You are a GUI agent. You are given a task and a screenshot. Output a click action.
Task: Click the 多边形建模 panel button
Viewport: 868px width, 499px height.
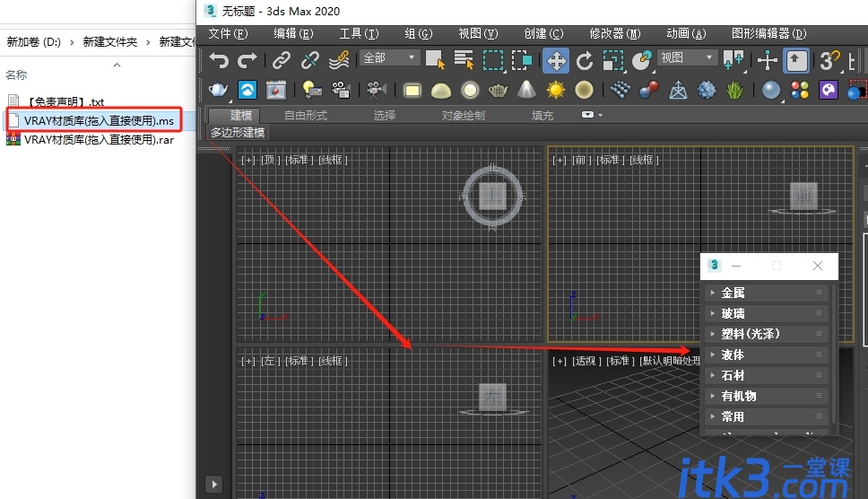click(x=238, y=132)
